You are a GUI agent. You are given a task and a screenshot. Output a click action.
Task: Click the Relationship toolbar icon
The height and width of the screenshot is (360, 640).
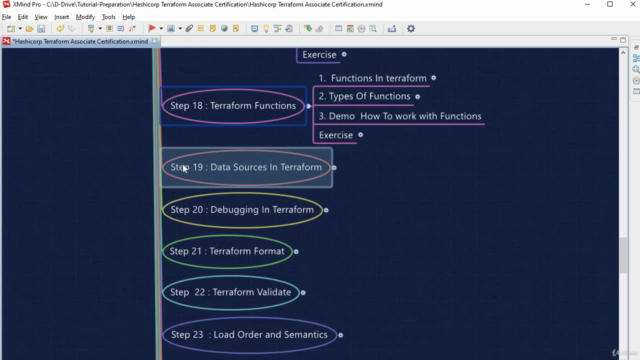tap(132, 29)
